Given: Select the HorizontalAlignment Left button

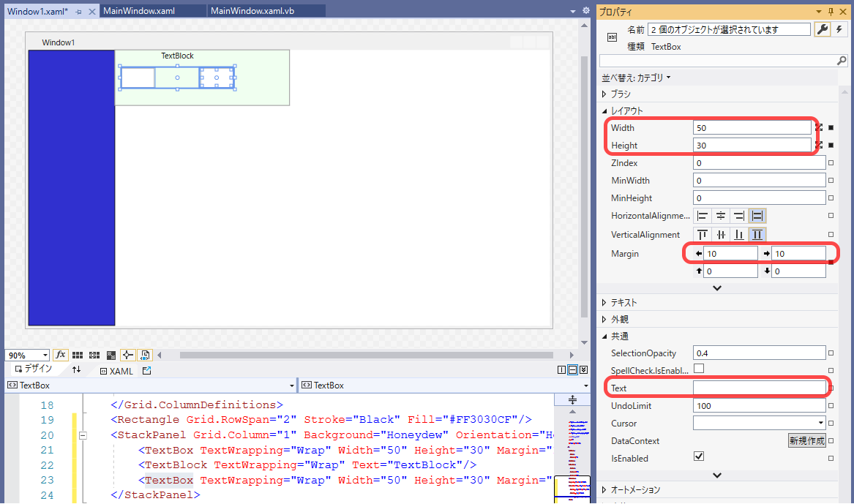Looking at the screenshot, I should point(702,215).
